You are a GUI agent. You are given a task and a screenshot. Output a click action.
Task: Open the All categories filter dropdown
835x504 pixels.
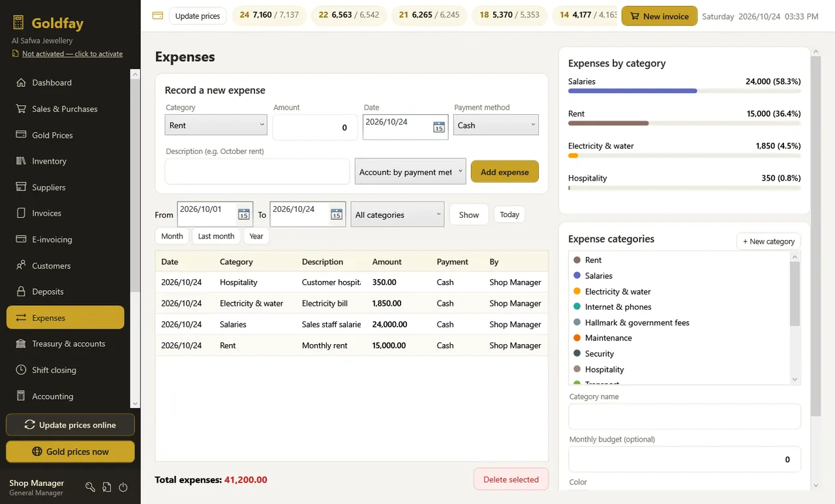coord(397,215)
